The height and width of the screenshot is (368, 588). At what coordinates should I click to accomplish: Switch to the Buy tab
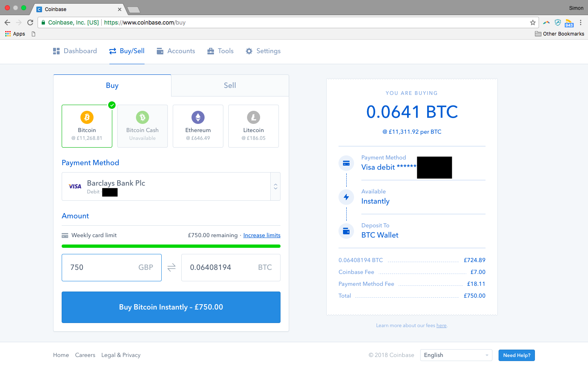112,85
